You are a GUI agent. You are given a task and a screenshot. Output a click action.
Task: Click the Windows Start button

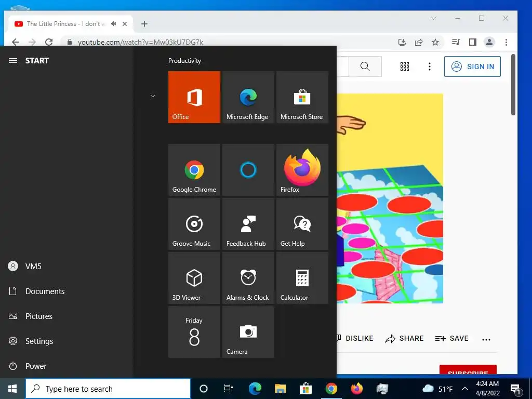[12, 389]
